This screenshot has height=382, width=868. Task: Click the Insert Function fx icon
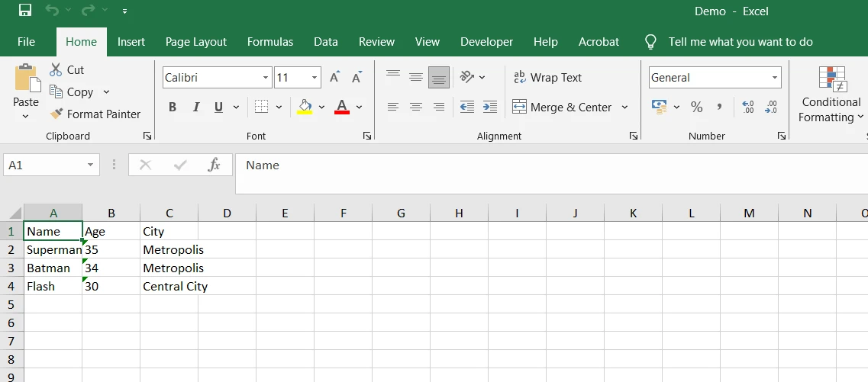215,165
